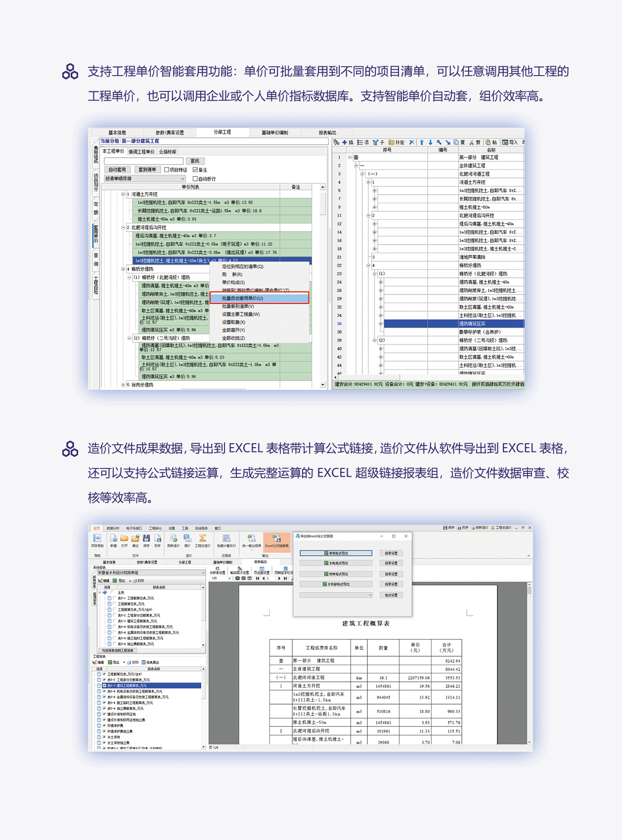Click the 打开 open folder icon
This screenshot has width=622, height=840.
click(124, 538)
